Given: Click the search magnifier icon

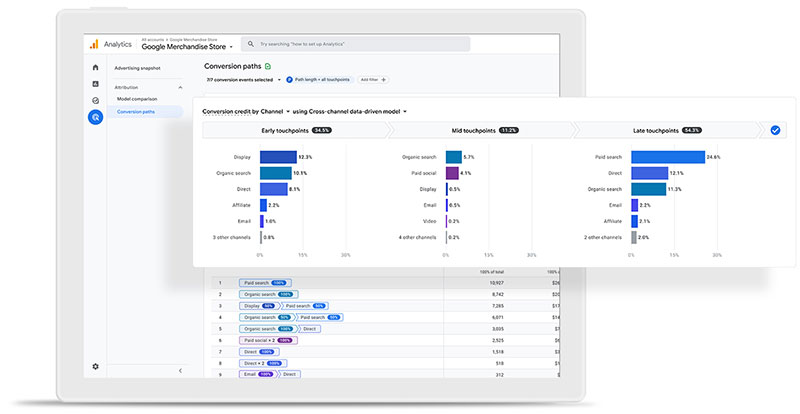Looking at the screenshot, I should [251, 44].
